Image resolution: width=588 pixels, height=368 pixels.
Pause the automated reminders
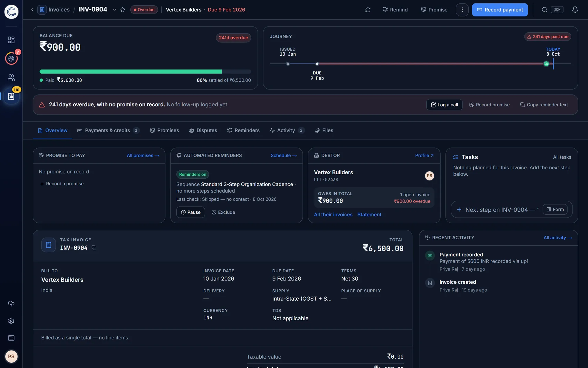coord(191,212)
